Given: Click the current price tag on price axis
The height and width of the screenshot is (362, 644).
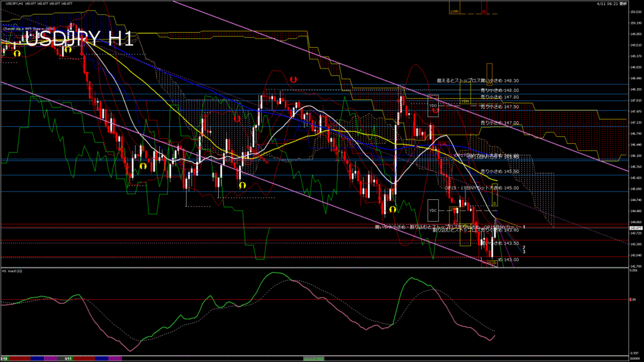Looking at the screenshot, I should point(636,229).
